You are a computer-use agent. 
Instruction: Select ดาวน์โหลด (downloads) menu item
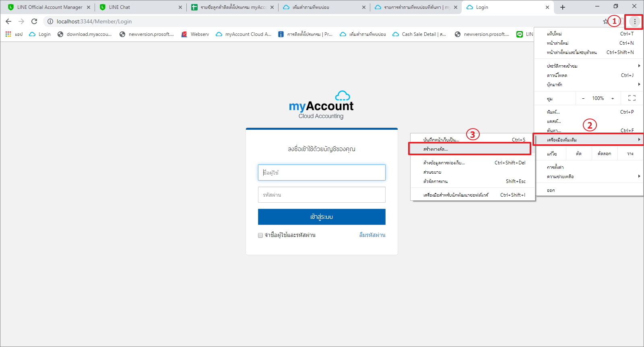pos(589,75)
